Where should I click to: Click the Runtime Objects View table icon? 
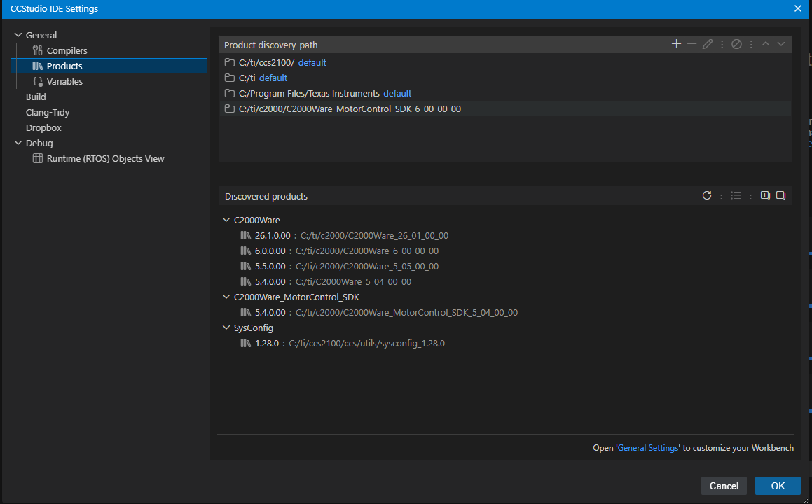point(38,158)
